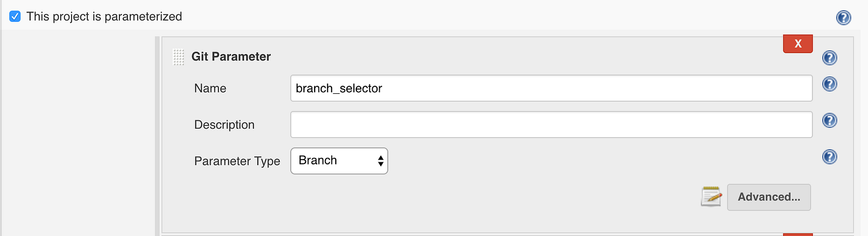
Task: Click the 'Parameter Type' label
Action: click(x=237, y=161)
